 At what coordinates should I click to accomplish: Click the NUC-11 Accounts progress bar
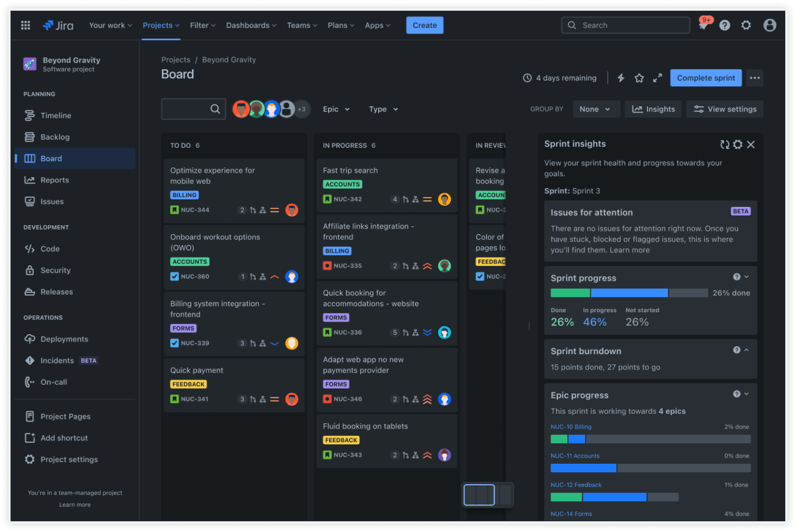pyautogui.click(x=650, y=468)
